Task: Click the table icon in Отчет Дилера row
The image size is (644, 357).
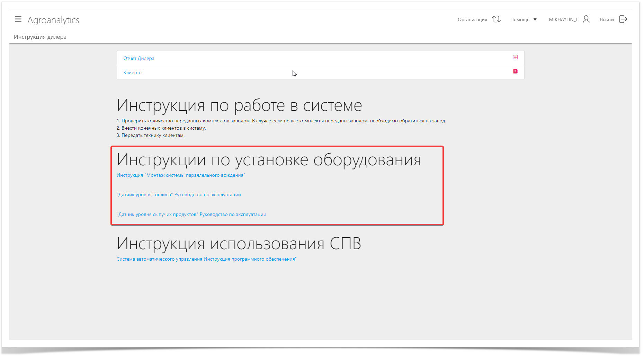Action: tap(515, 57)
